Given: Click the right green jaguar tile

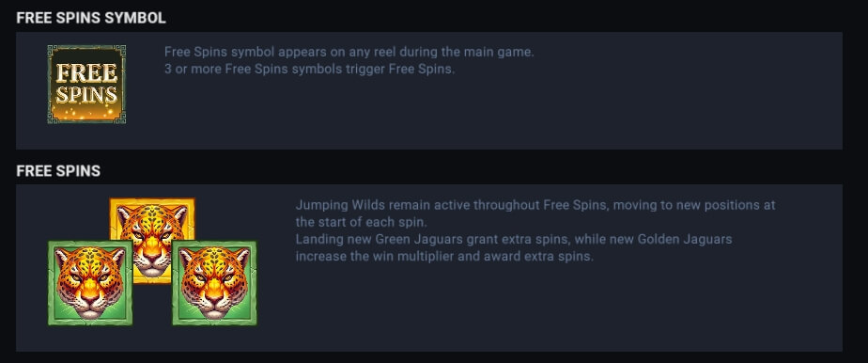Looking at the screenshot, I should point(214,283).
